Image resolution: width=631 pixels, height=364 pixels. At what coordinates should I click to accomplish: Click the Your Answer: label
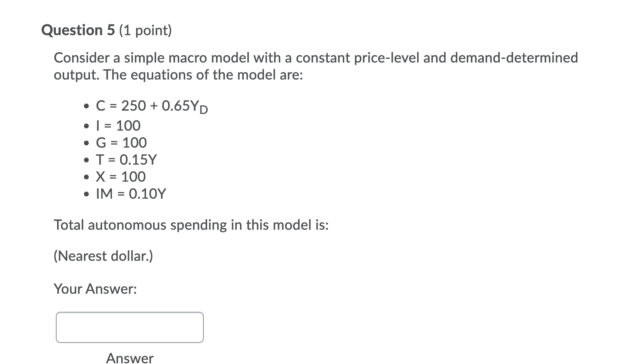click(x=95, y=289)
